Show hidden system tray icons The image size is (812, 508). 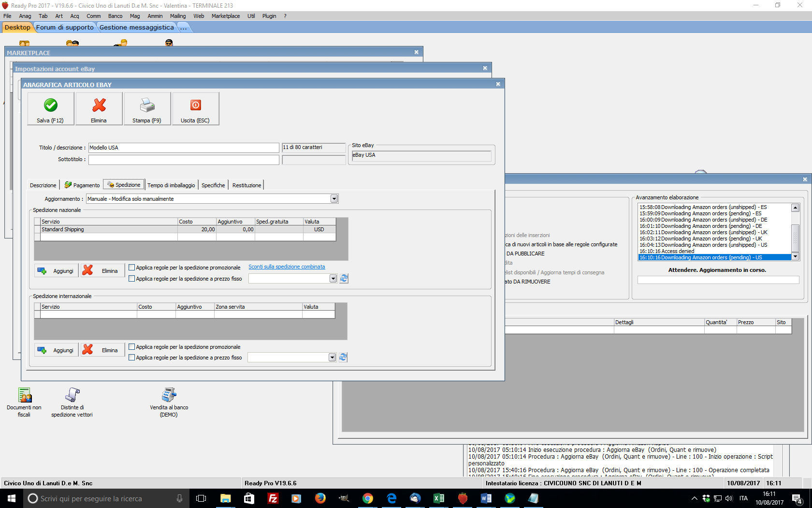click(694, 498)
